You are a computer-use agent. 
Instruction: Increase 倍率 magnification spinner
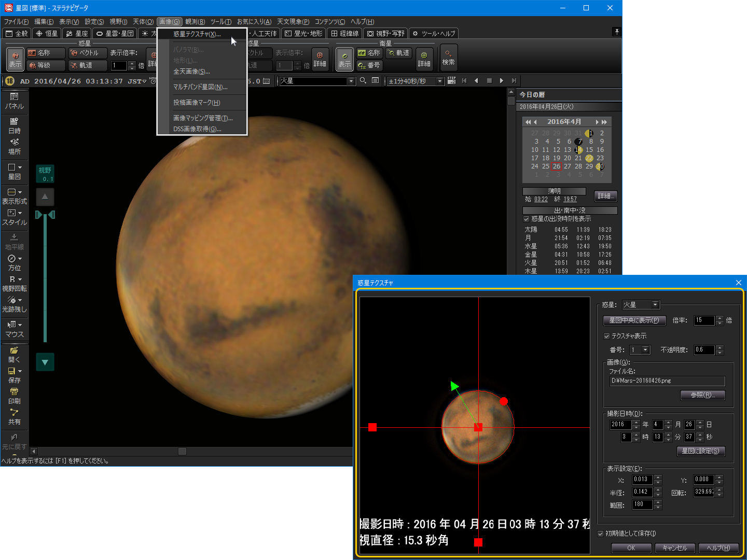click(720, 318)
